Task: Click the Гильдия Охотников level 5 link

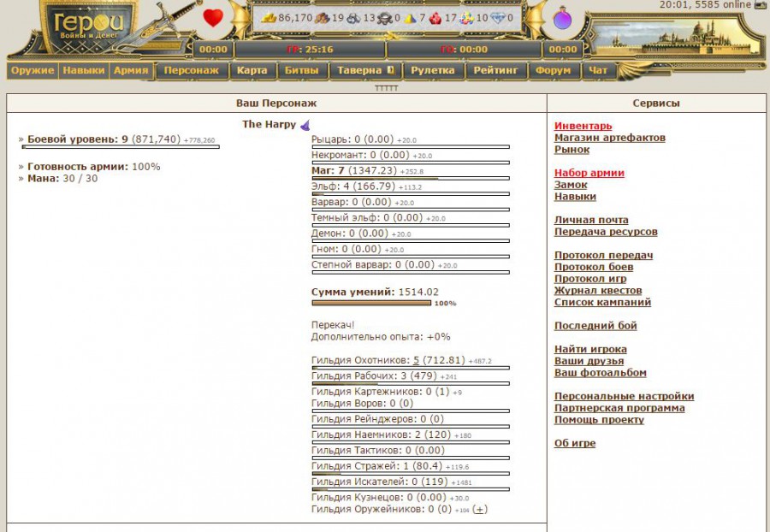Action: [416, 361]
